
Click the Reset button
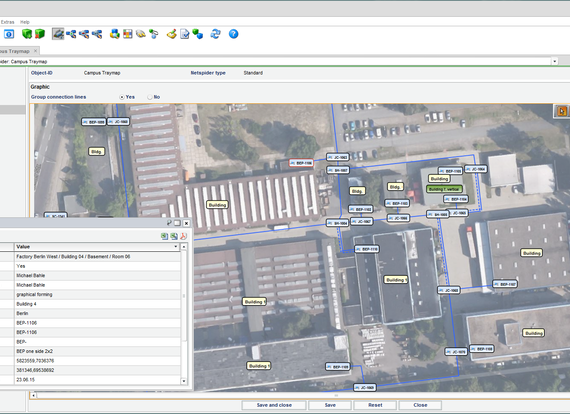click(375, 405)
